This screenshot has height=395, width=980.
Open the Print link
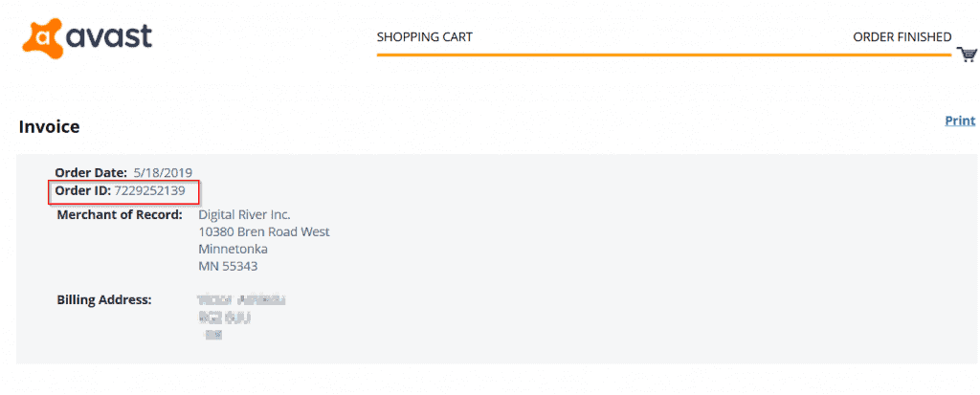960,121
